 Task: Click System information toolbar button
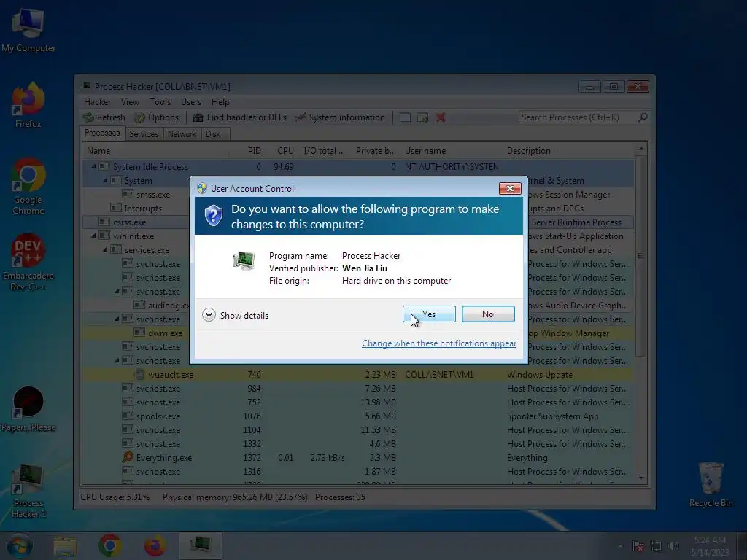pos(340,117)
